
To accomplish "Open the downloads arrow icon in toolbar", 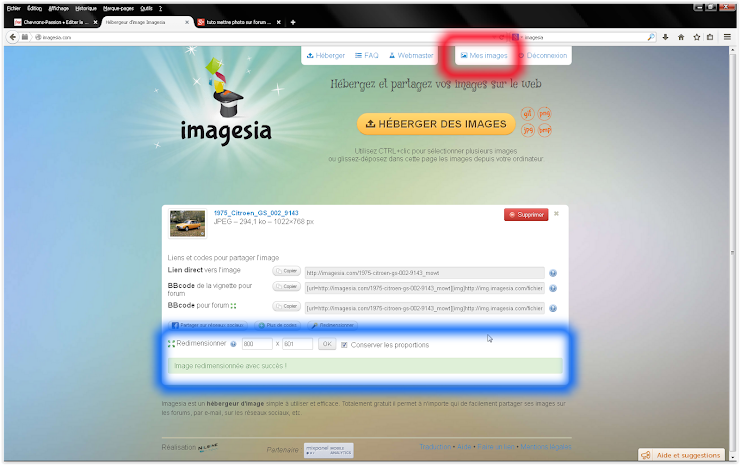I will coord(665,37).
